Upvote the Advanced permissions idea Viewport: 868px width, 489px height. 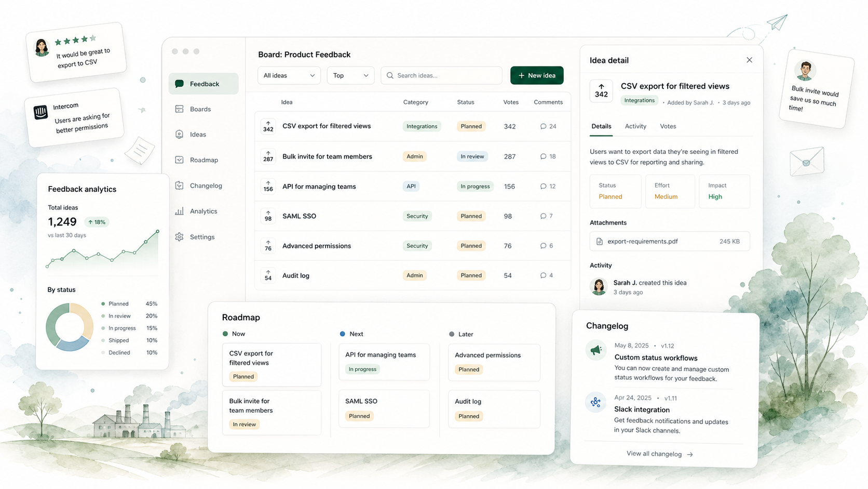click(x=268, y=245)
